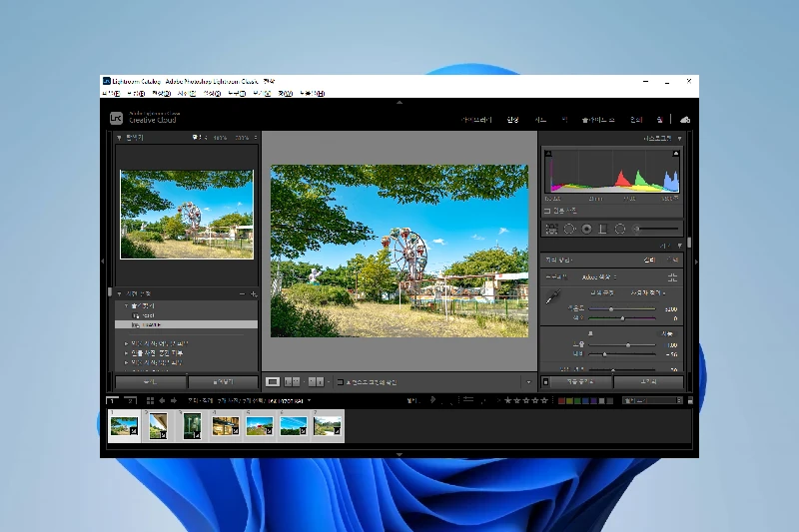Toggle the soft proofing checkbox in toolbar
799x532 pixels.
(340, 381)
